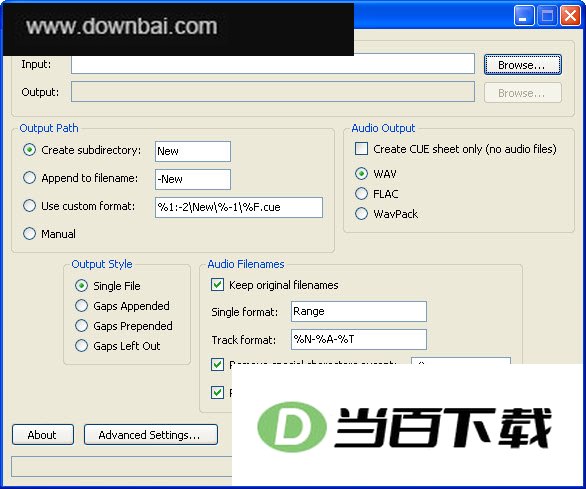Minimize the application window

tap(524, 16)
